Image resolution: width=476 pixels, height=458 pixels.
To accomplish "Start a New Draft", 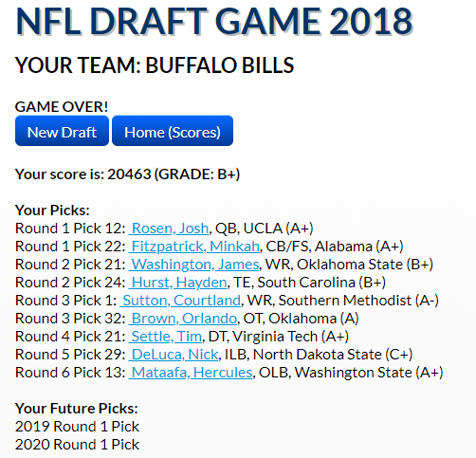I will (62, 131).
